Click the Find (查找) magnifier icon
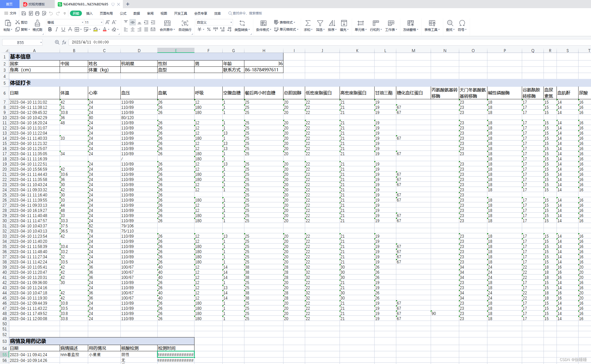Screen dimensions: 591x364 [450, 23]
